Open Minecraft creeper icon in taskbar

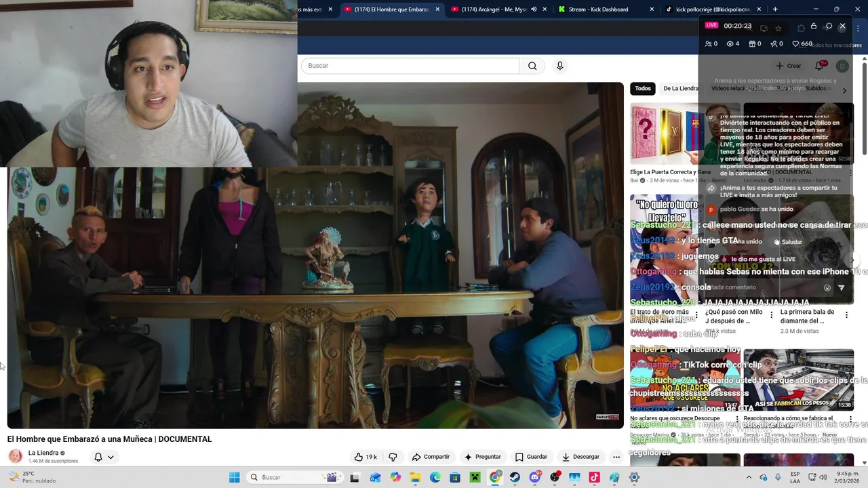tap(475, 477)
